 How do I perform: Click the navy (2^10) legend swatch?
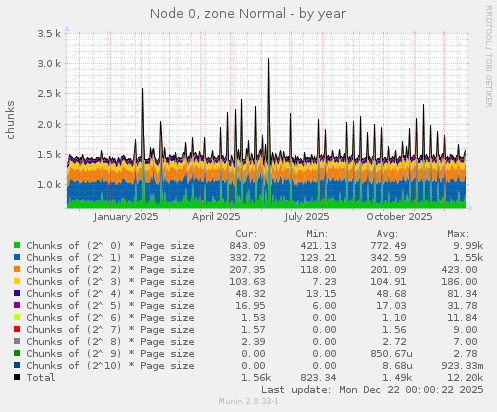(x=17, y=365)
